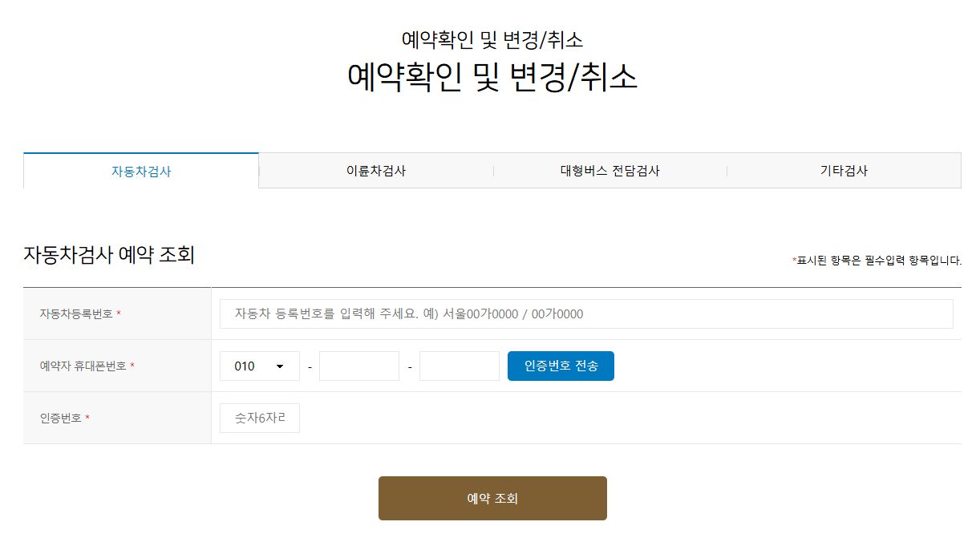Click the 인증번호 전송 button
Viewport: 980px width, 538px height.
tap(560, 366)
